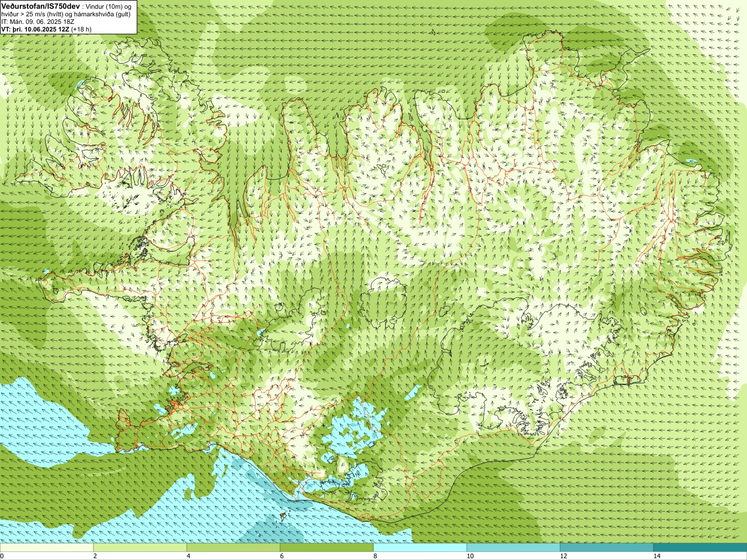Click the legend label '12'
The image size is (747, 560).
pos(563,556)
